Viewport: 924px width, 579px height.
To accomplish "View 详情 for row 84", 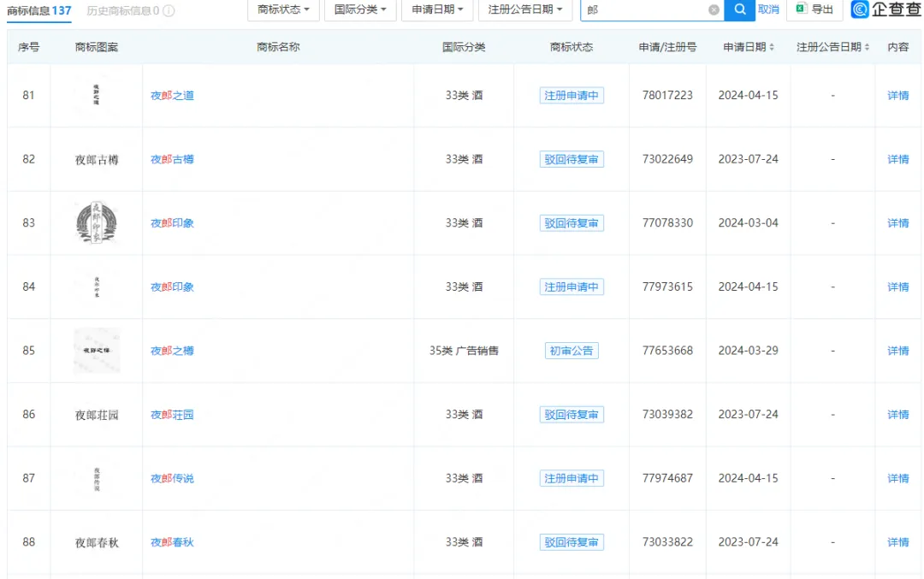I will pos(898,287).
